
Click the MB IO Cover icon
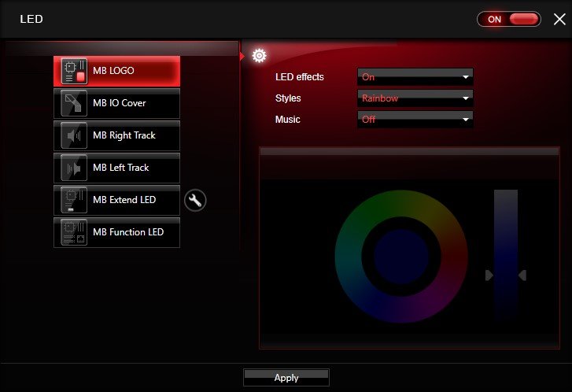pyautogui.click(x=74, y=103)
